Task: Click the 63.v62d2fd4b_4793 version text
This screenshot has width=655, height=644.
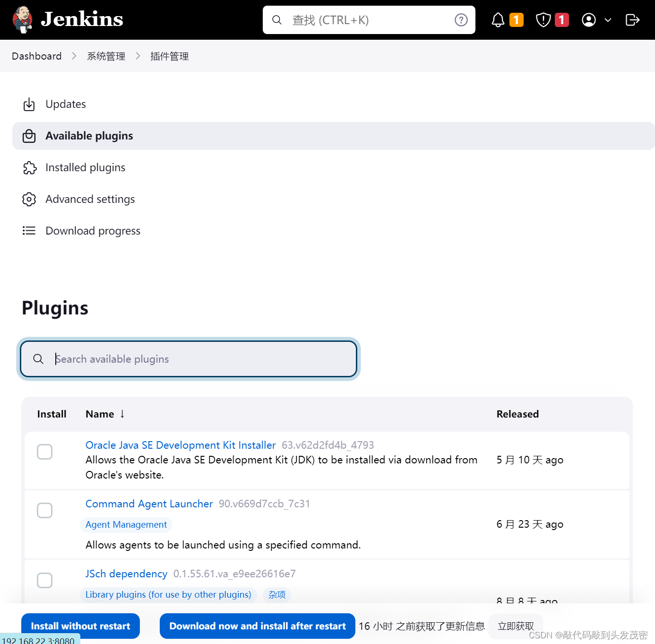Action: pos(328,445)
